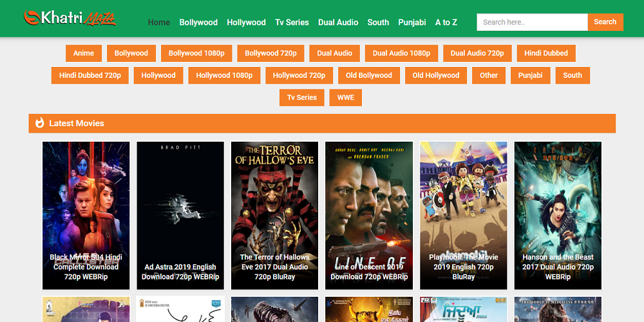Open the Tv Series category tag button
The width and height of the screenshot is (644, 322).
(x=302, y=97)
